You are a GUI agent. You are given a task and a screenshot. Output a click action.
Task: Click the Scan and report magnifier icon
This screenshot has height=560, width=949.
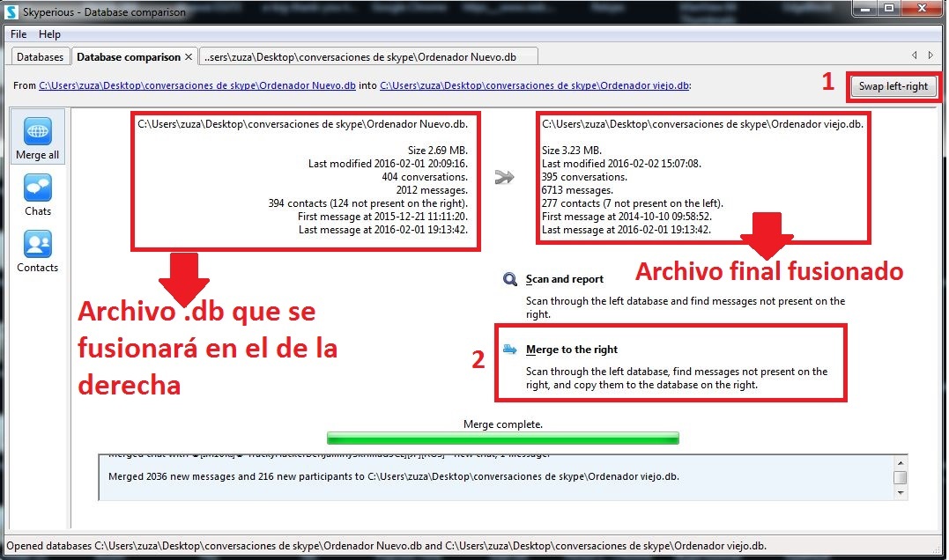point(510,279)
